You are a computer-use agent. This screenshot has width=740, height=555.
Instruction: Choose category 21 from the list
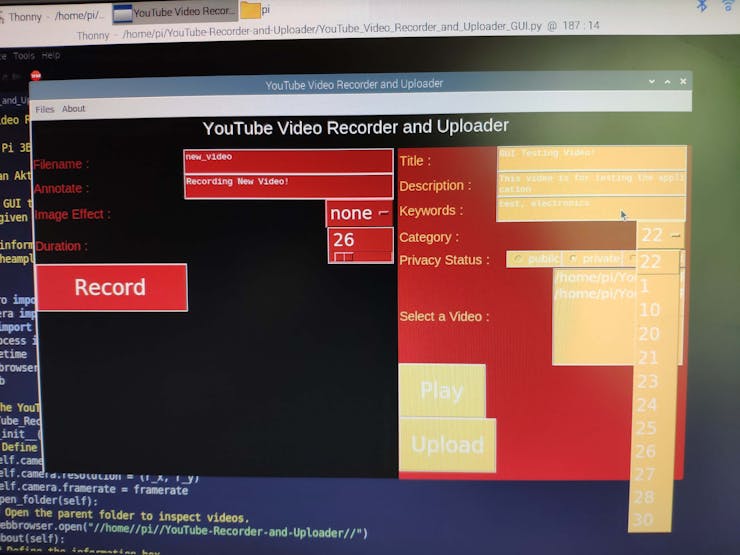click(x=655, y=357)
